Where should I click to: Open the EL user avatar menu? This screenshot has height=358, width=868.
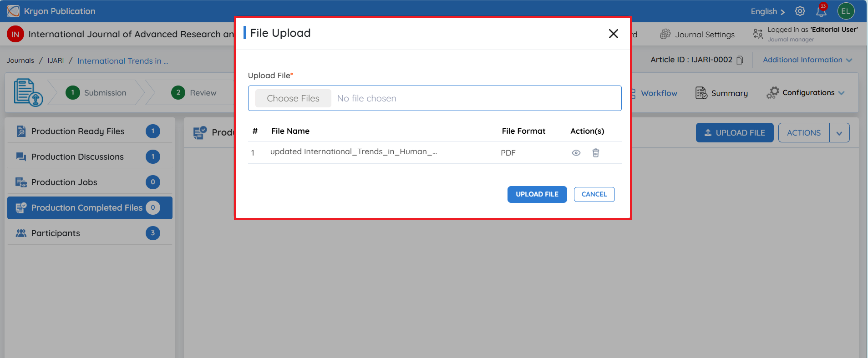tap(846, 11)
